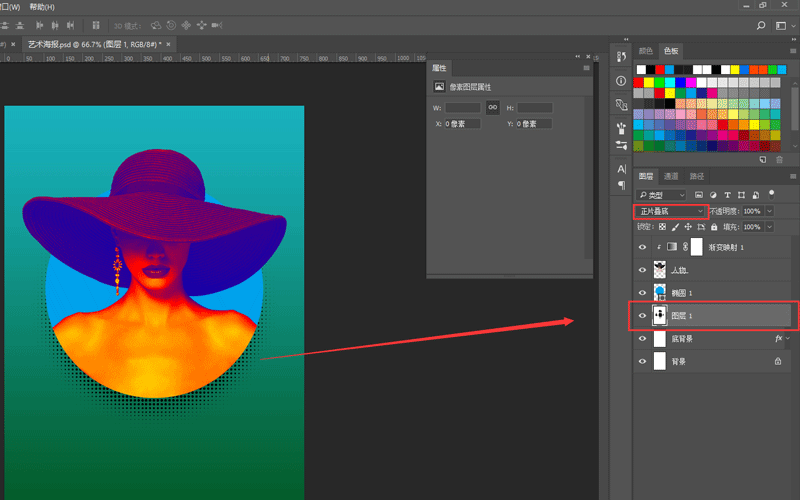Filter layers by pixel layer icon

pos(699,195)
